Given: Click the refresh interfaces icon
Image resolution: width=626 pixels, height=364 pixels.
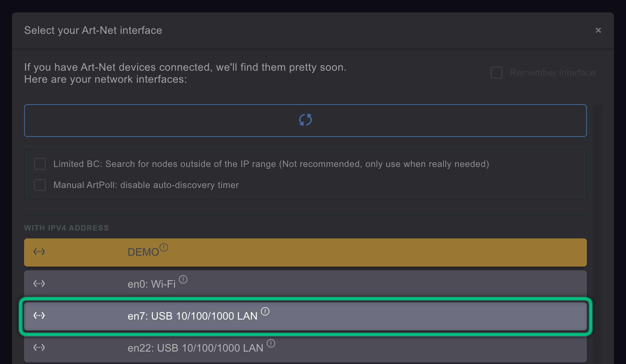Looking at the screenshot, I should click(x=305, y=120).
